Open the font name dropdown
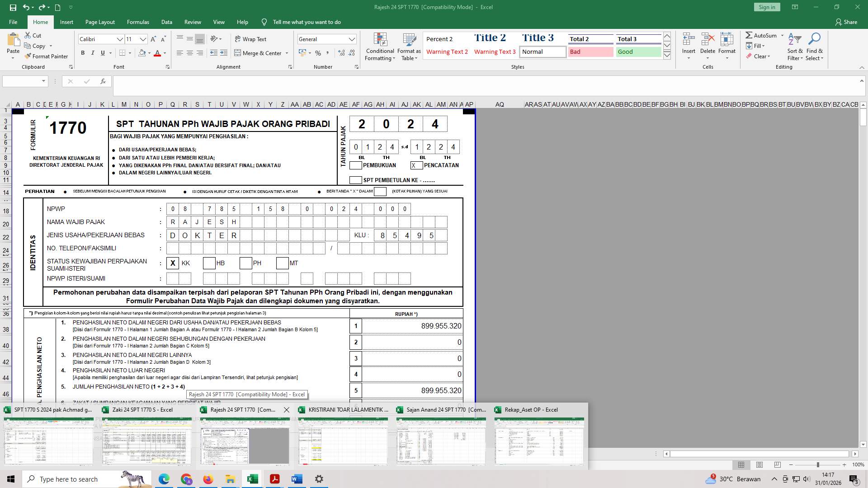Screen dimensions: 868x488 (x=120, y=39)
